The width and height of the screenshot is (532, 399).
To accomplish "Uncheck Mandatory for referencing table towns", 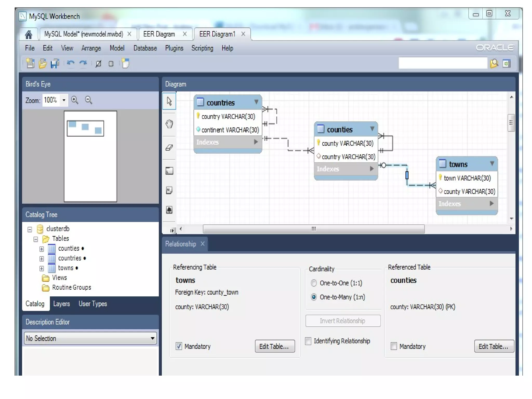I will click(179, 346).
